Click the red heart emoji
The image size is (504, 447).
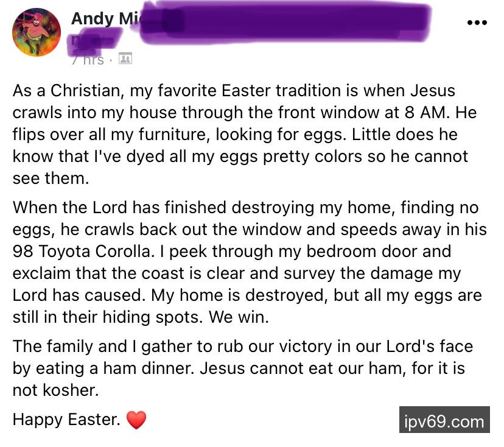coord(136,420)
